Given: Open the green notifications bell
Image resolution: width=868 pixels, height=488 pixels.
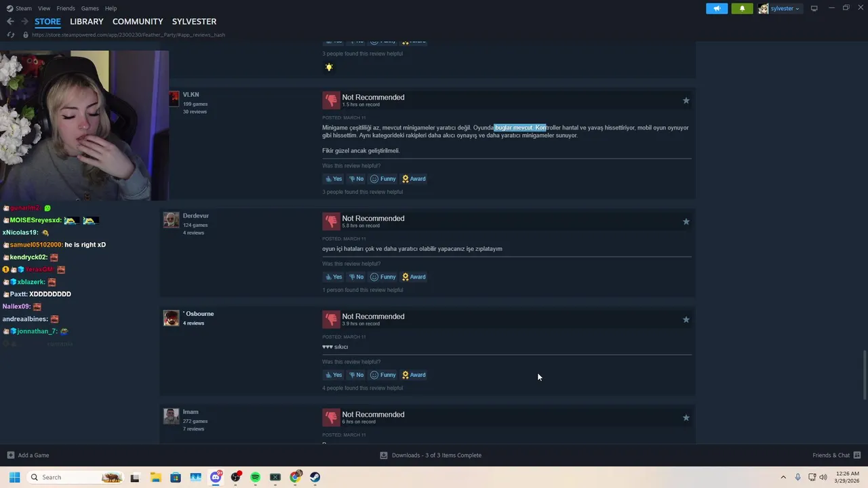Looking at the screenshot, I should (x=742, y=9).
